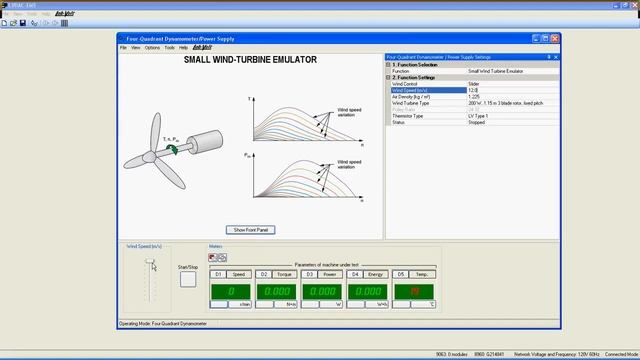Open the Options menu of dynamometer window
This screenshot has height=360, width=640.
152,48
